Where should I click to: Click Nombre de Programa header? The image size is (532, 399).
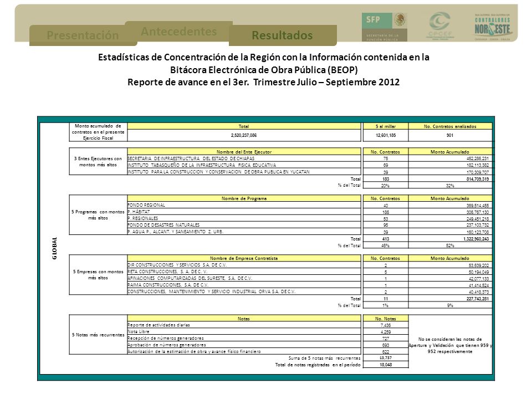(x=244, y=198)
